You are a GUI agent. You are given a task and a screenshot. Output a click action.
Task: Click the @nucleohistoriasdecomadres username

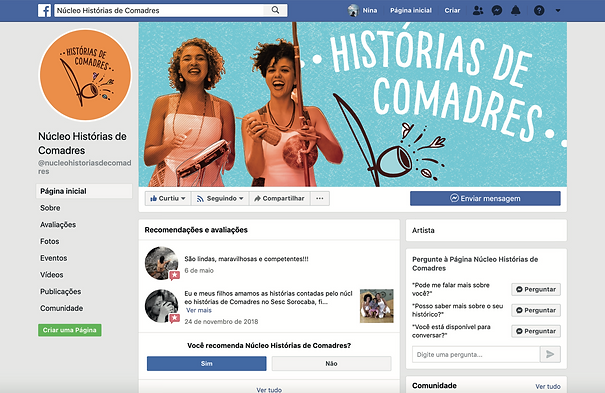click(x=84, y=167)
